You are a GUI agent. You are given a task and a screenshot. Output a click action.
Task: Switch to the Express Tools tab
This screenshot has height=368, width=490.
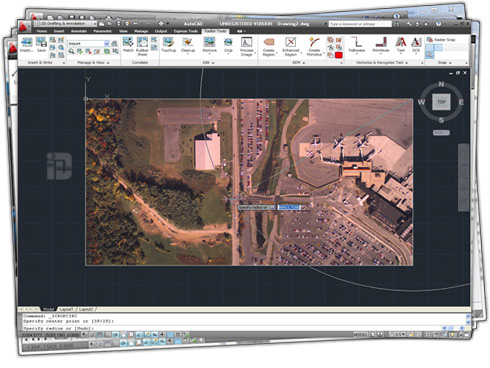(x=186, y=31)
